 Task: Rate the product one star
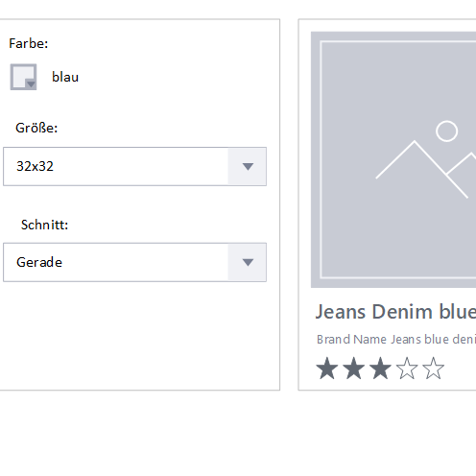coord(327,369)
